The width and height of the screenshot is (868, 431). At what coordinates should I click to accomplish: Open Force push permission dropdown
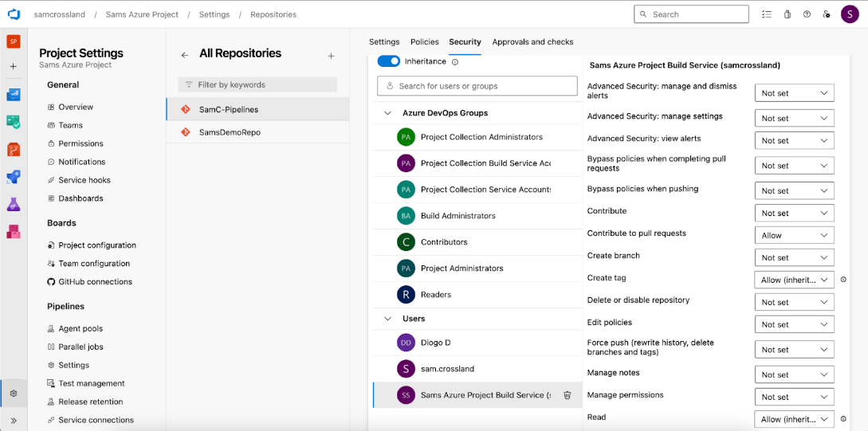[795, 350]
